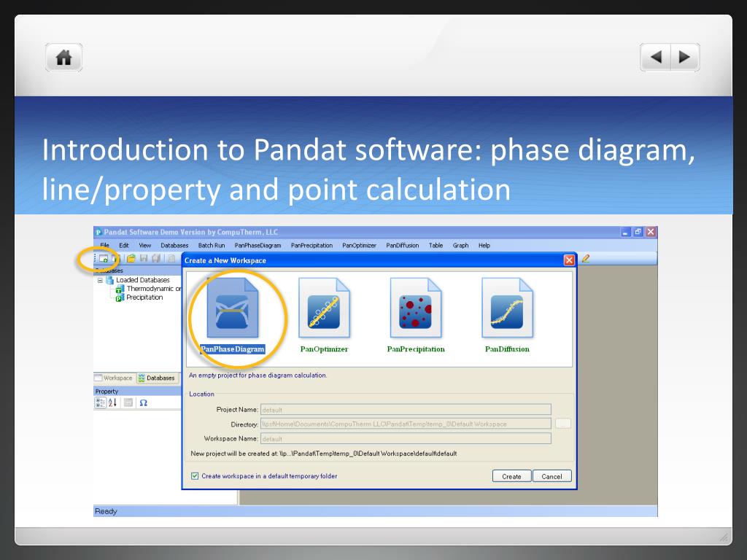This screenshot has width=747, height=560.
Task: Click the Thermodynamic database icon
Action: [120, 289]
